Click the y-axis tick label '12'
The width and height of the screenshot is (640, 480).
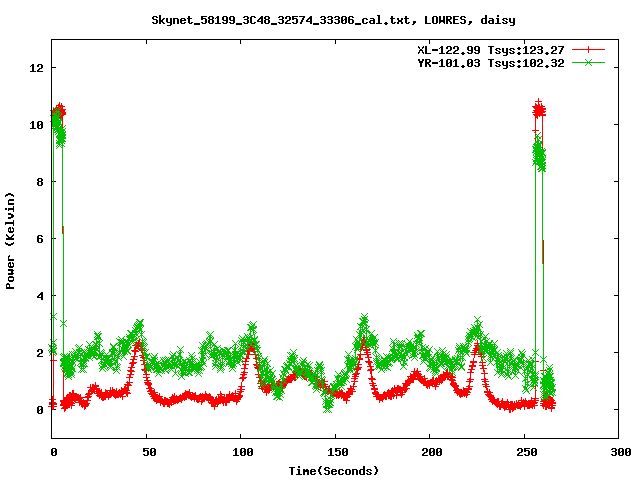tap(36, 68)
